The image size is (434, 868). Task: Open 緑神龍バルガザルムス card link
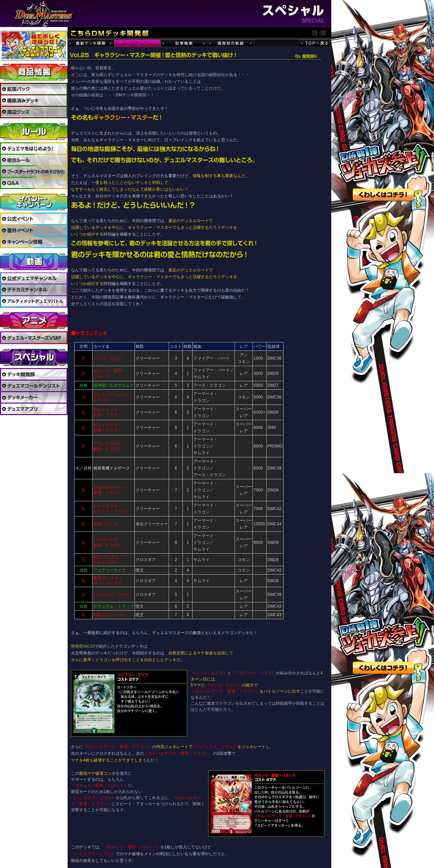pyautogui.click(x=113, y=385)
